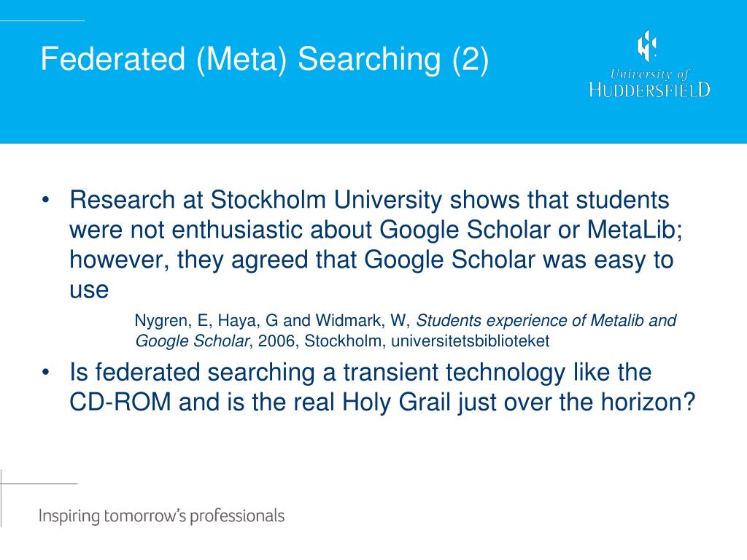Image resolution: width=747 pixels, height=560 pixels.
Task: Click the blue header banner area
Action: (x=373, y=71)
